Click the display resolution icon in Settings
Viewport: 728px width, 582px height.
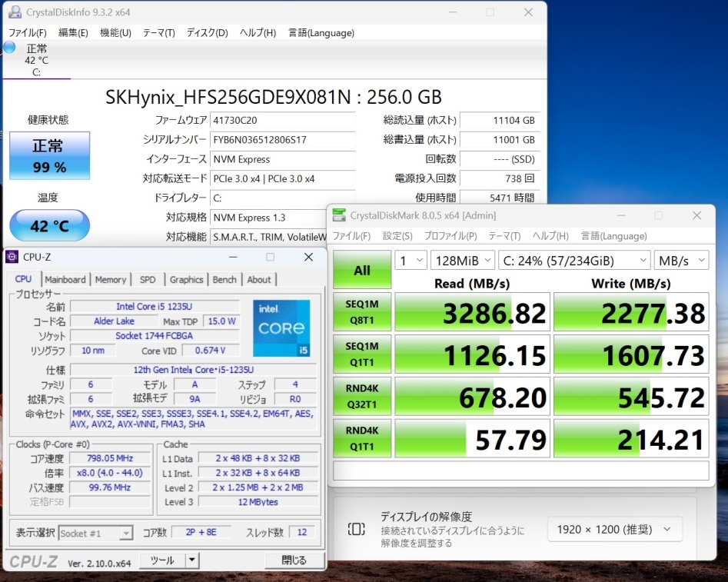click(x=356, y=529)
